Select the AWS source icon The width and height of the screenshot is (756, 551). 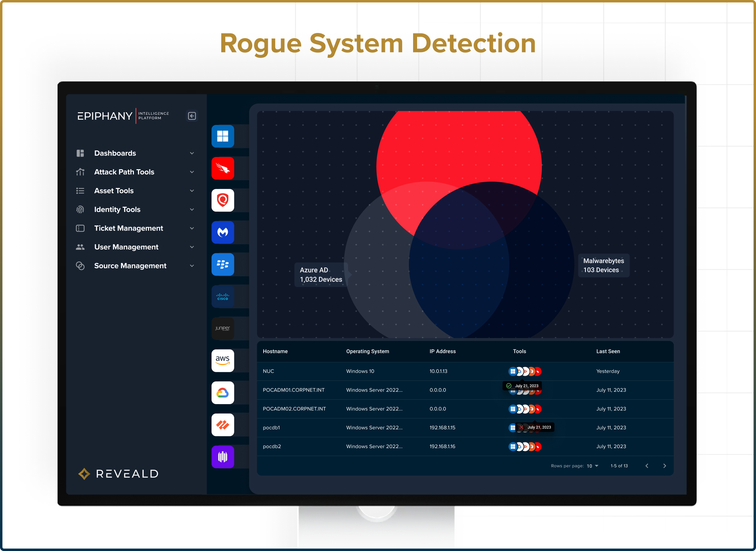point(223,360)
